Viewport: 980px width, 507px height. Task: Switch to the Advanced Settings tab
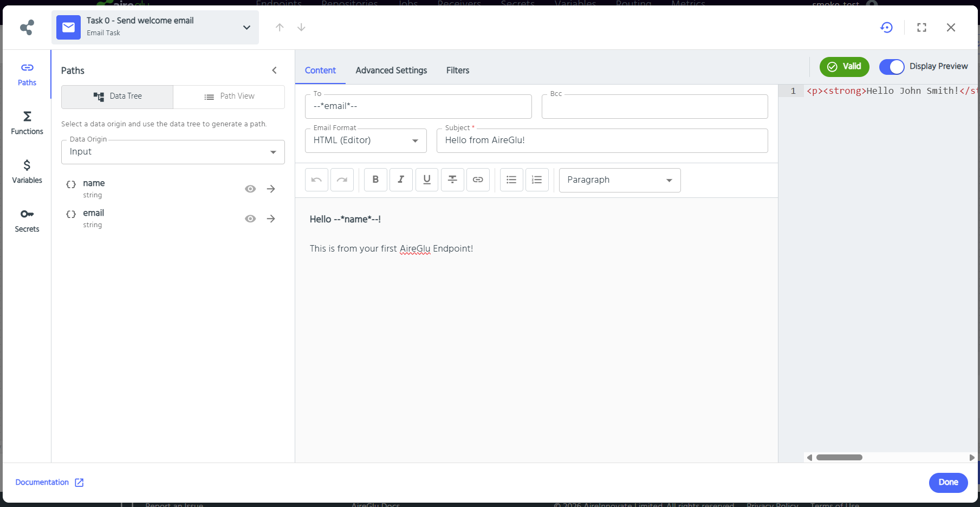[x=391, y=70]
